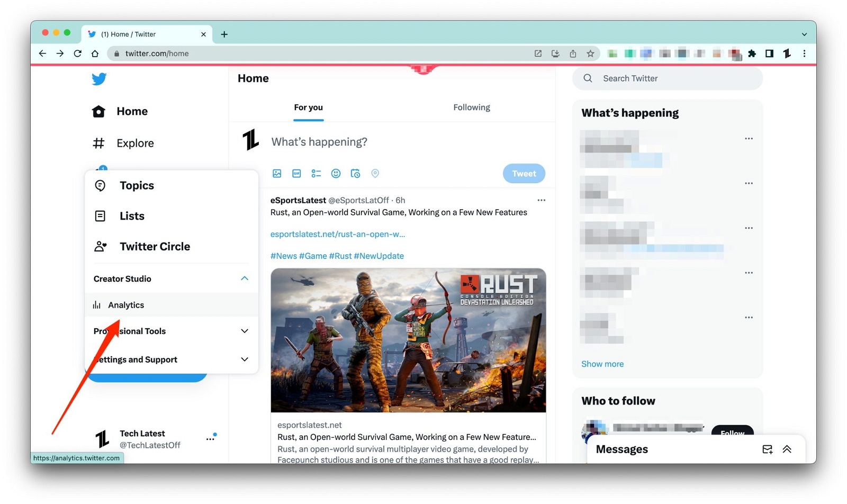The image size is (847, 504).
Task: Expand the Messages drawer with double chevron
Action: tap(787, 449)
